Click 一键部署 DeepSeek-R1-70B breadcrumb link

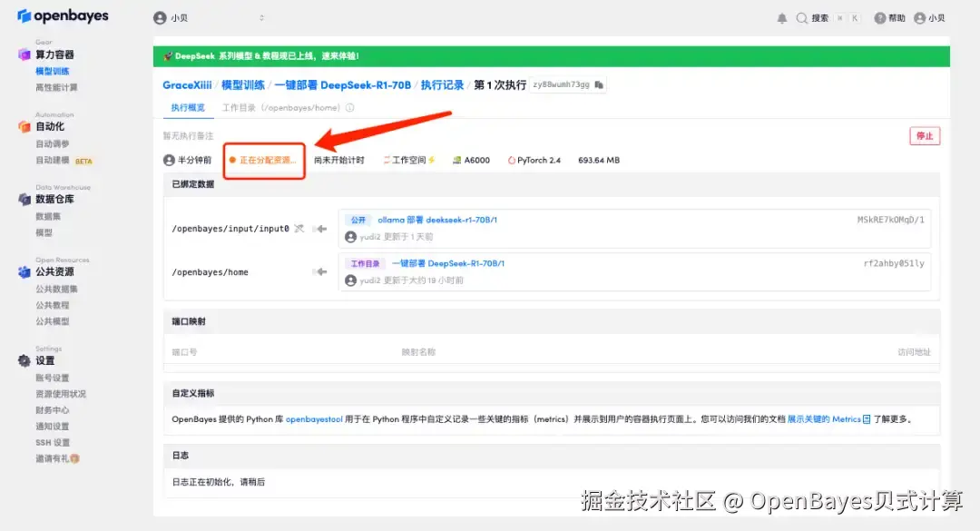342,85
